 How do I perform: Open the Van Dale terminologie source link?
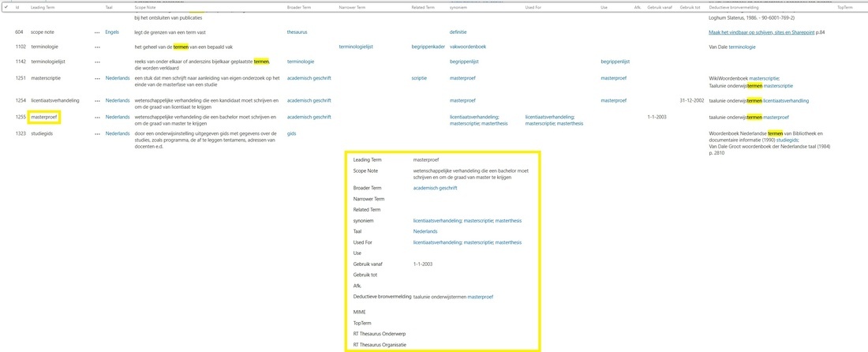[741, 47]
